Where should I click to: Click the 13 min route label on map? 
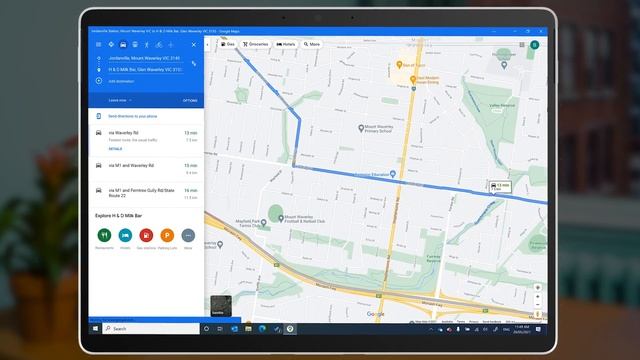pos(500,187)
